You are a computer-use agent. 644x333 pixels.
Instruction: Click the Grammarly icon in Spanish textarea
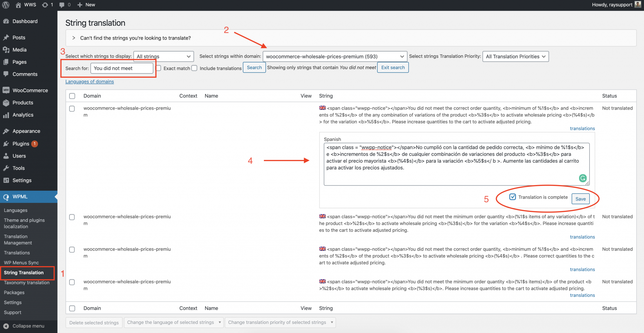tap(583, 178)
